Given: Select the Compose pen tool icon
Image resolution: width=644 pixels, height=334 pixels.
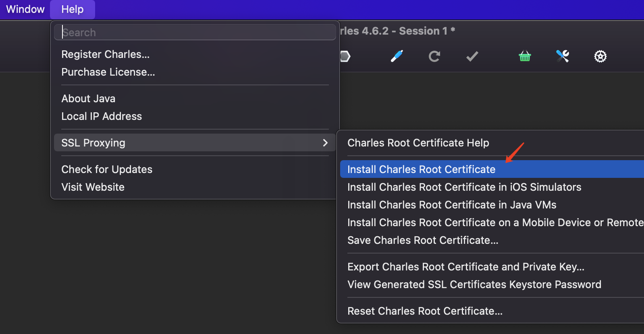Looking at the screenshot, I should pos(397,56).
